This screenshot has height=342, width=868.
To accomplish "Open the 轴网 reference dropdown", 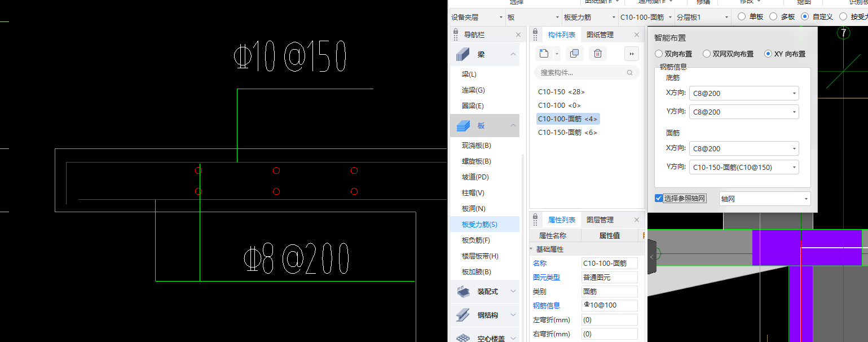I will 765,199.
